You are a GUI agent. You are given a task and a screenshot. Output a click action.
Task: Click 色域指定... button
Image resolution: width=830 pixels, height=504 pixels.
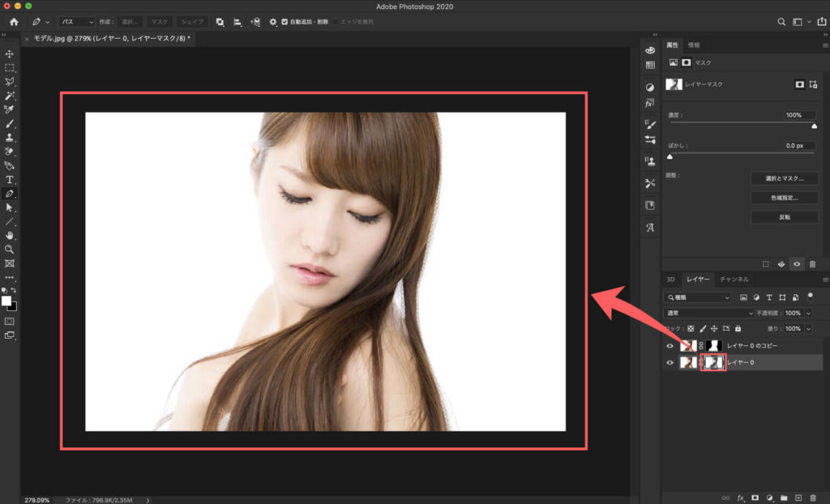click(785, 198)
